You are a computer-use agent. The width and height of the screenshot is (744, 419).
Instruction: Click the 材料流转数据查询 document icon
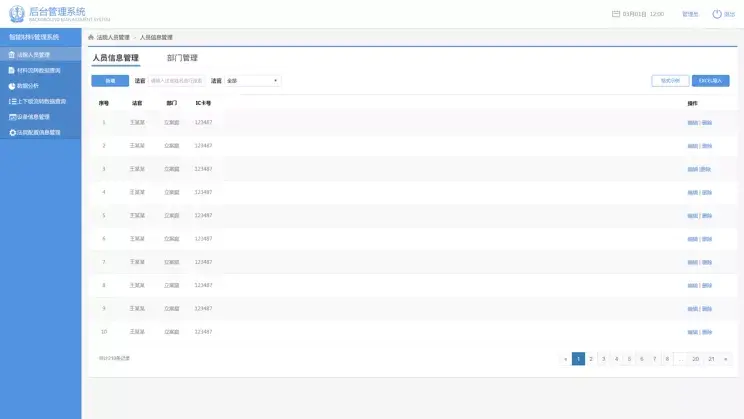click(x=11, y=71)
